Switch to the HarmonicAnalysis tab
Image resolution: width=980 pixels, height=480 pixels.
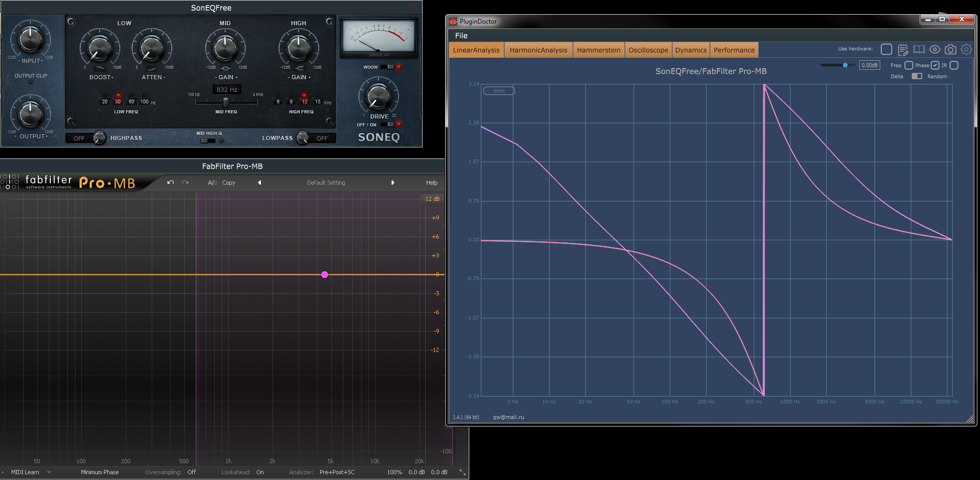point(538,50)
